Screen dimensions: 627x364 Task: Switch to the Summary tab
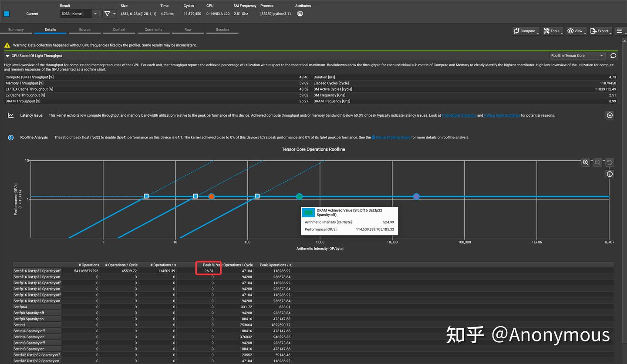click(16, 30)
